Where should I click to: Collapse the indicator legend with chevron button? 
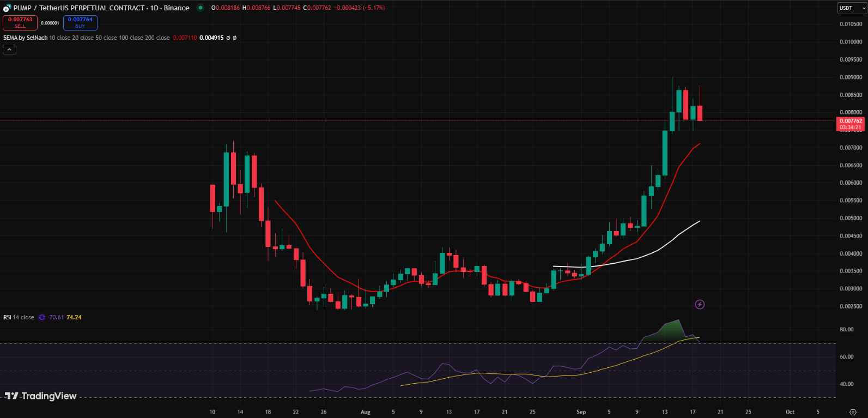(x=9, y=50)
